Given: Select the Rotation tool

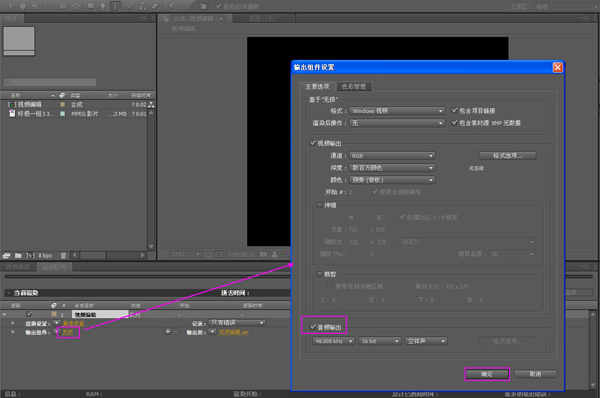Looking at the screenshot, I should [x=51, y=5].
